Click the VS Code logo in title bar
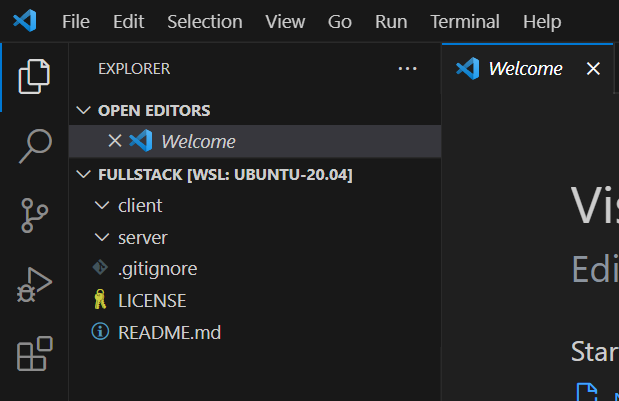This screenshot has width=619, height=401. [25, 21]
